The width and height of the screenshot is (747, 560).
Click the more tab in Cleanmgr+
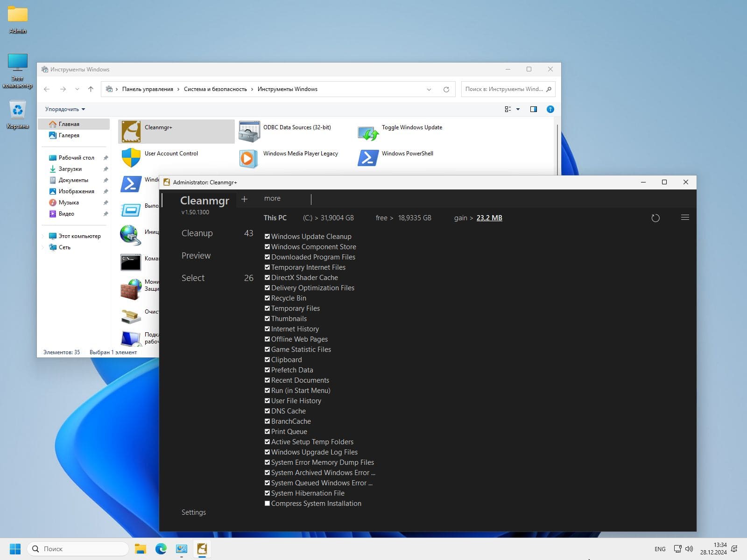click(x=272, y=198)
